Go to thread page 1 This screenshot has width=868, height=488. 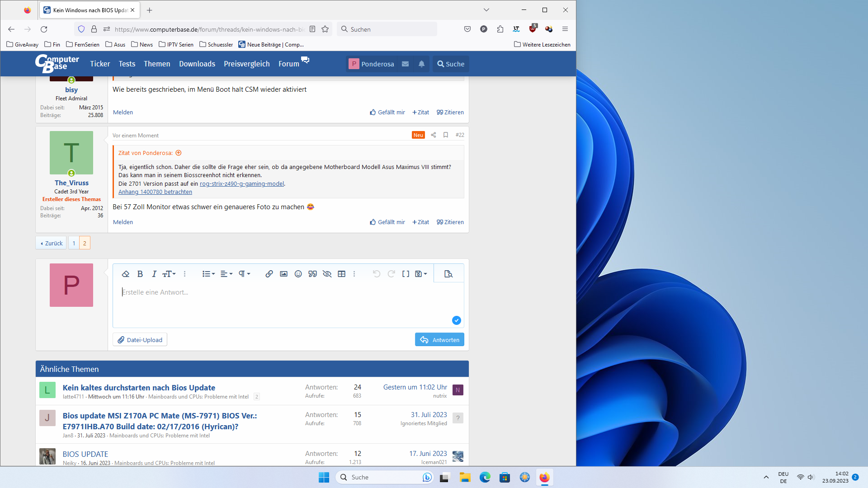click(x=74, y=243)
